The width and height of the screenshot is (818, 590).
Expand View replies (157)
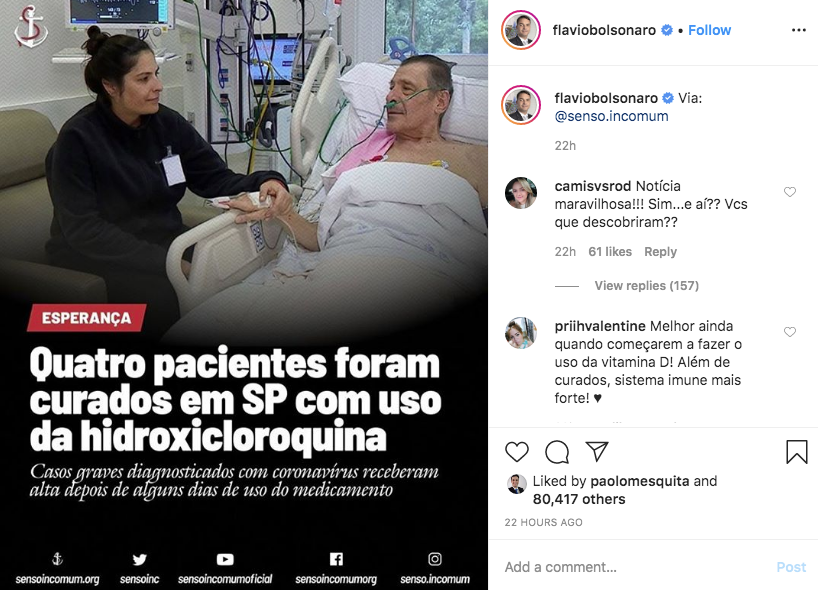click(646, 285)
